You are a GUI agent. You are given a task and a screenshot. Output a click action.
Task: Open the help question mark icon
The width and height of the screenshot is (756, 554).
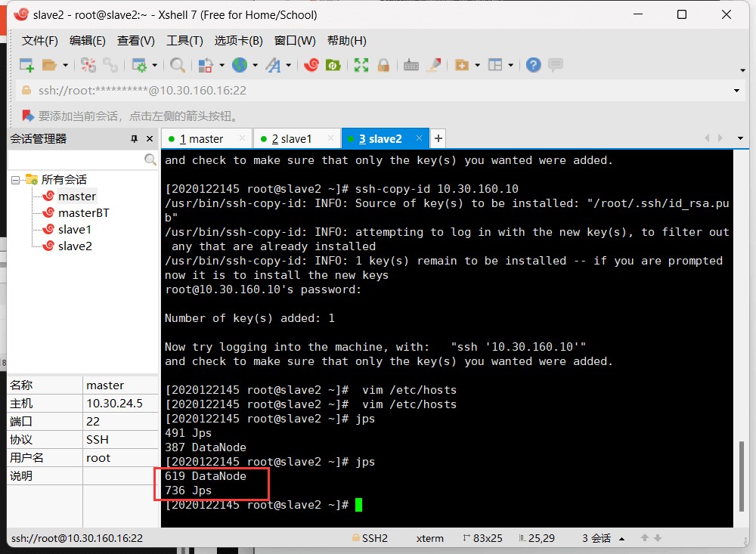[534, 65]
